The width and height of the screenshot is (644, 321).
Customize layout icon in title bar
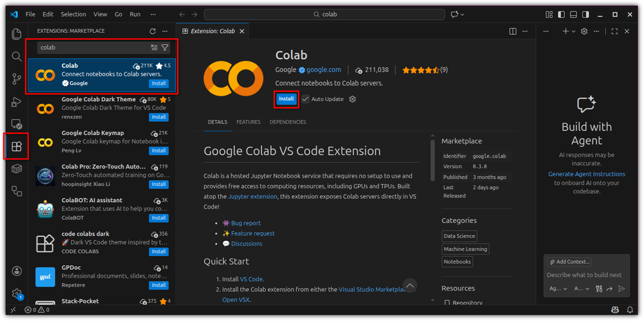(x=549, y=14)
